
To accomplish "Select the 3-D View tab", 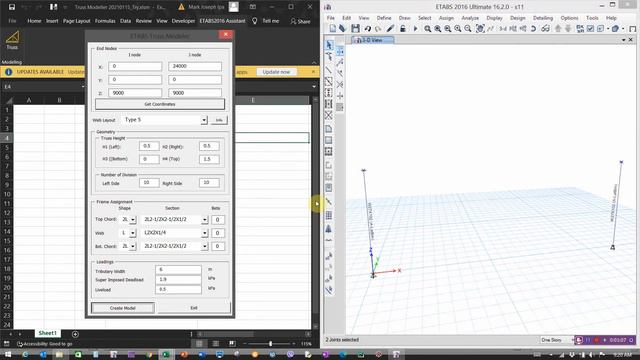I will (x=373, y=40).
